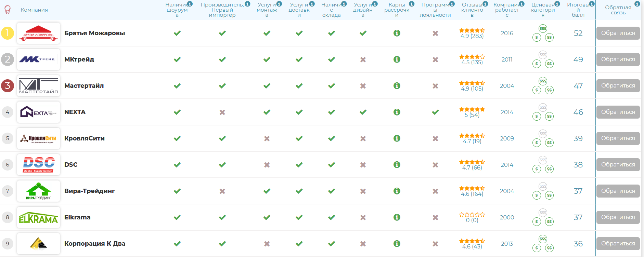This screenshot has width=644, height=257.
Task: Open the Вира-Трейдинг company name link
Action: (x=90, y=191)
